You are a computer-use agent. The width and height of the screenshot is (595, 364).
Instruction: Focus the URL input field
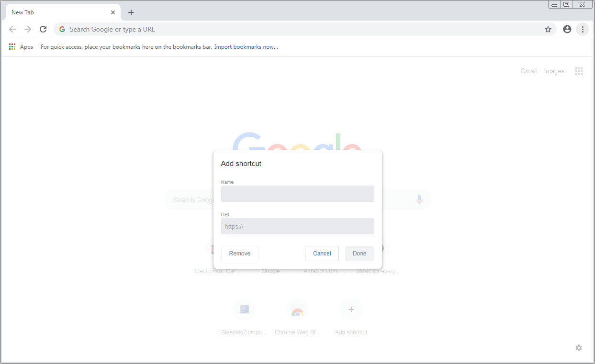[298, 226]
